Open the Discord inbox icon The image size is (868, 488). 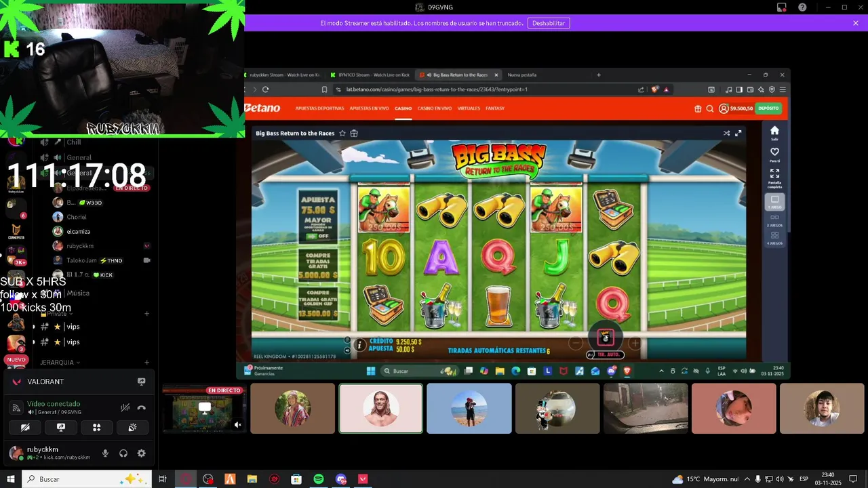click(782, 7)
